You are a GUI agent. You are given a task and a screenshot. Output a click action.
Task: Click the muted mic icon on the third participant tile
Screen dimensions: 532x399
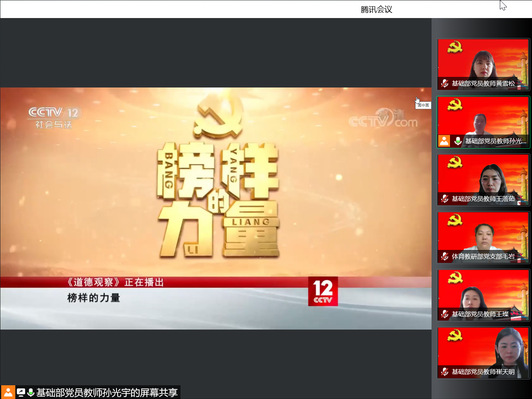pos(444,198)
